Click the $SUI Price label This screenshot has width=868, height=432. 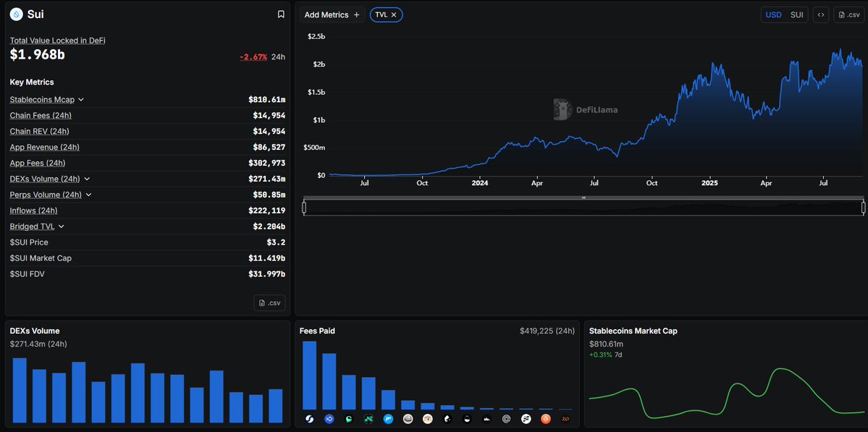(x=29, y=242)
